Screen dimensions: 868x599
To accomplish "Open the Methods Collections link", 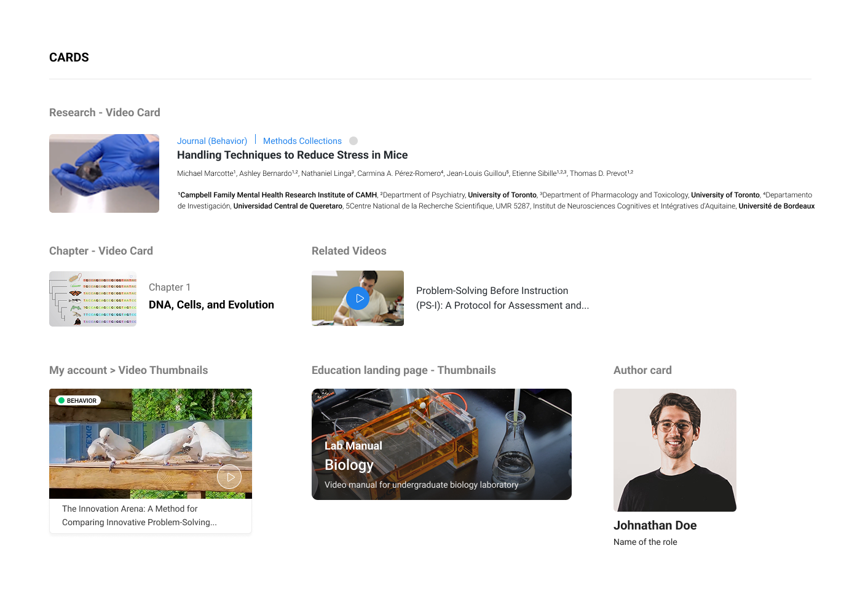I will [302, 141].
